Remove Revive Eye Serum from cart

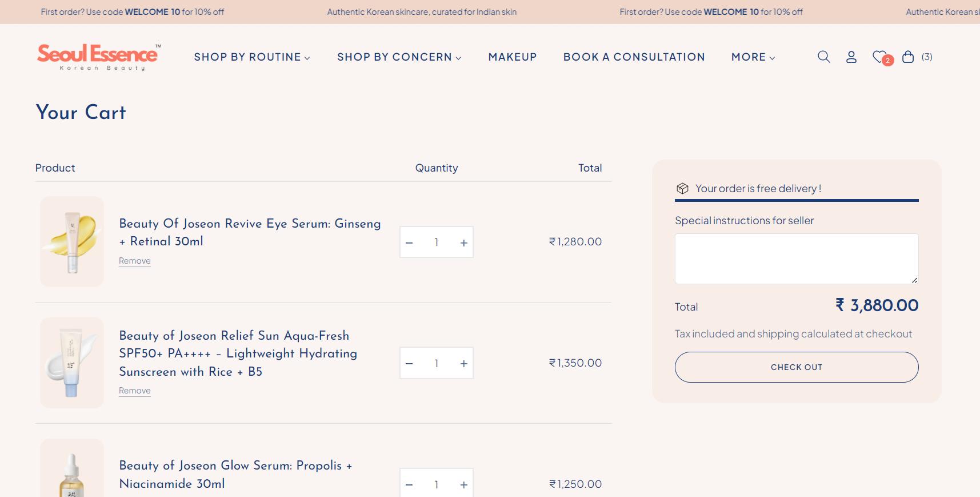135,261
